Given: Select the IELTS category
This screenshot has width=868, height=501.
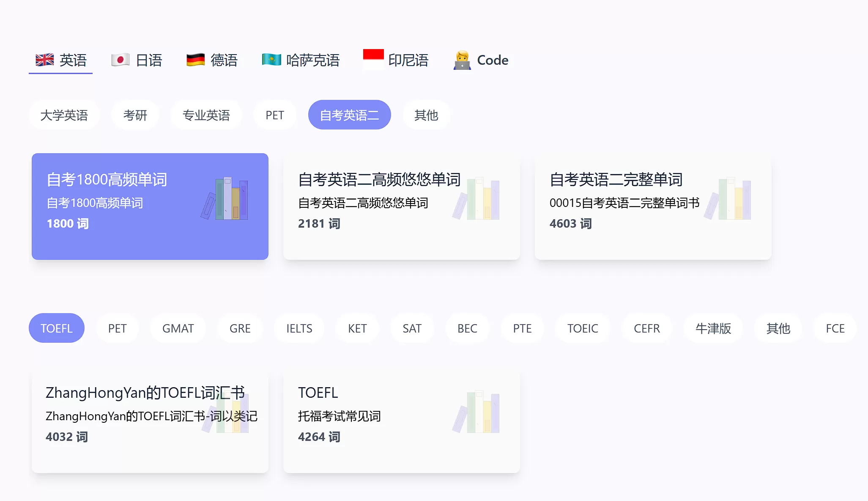Looking at the screenshot, I should tap(299, 328).
